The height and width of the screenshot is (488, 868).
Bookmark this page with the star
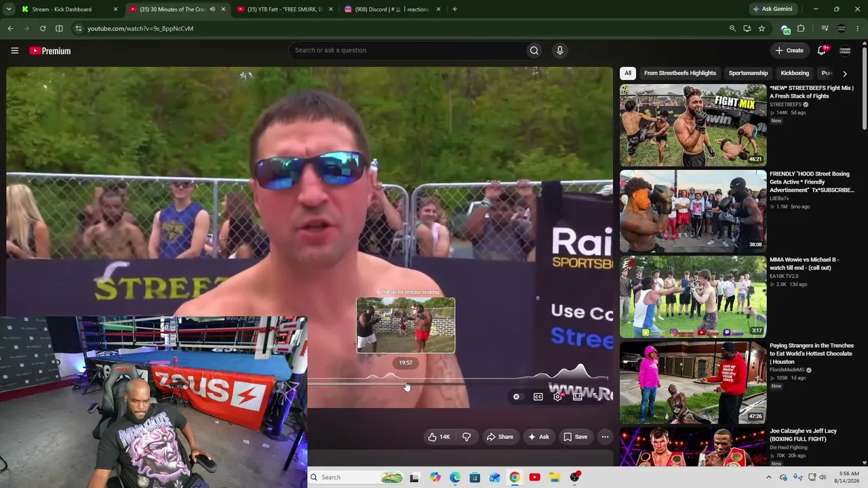point(762,28)
